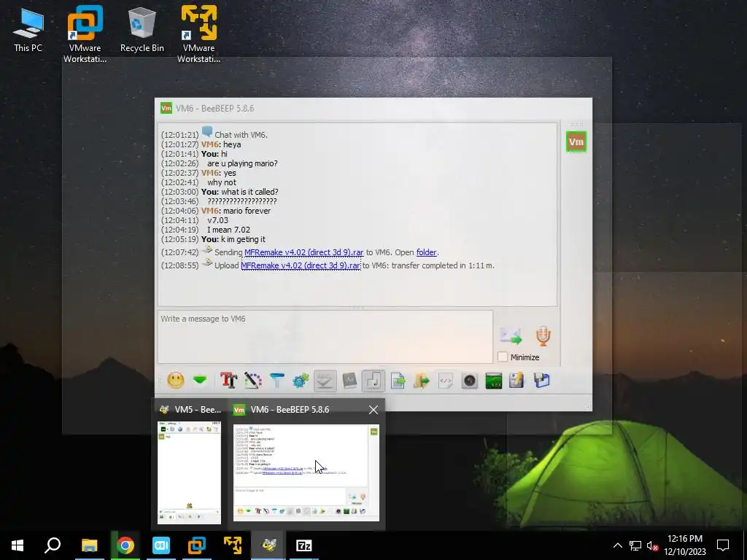
Task: Open 7-Zip from the taskbar
Action: 304,545
